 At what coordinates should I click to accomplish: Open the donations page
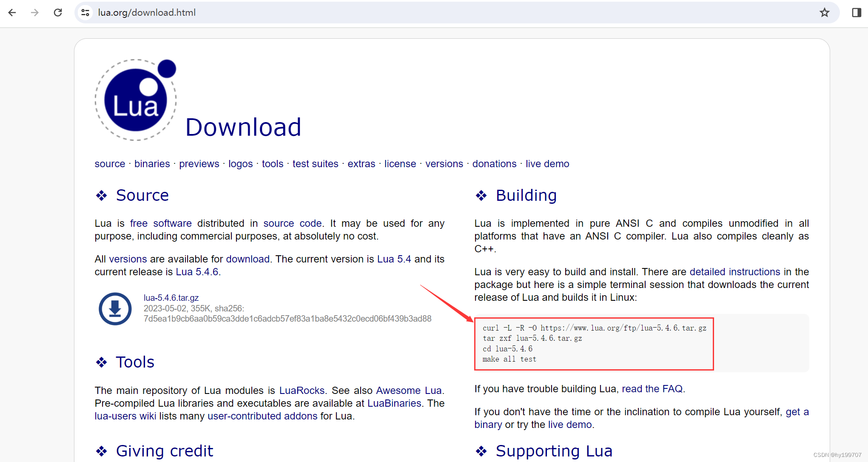pyautogui.click(x=494, y=164)
